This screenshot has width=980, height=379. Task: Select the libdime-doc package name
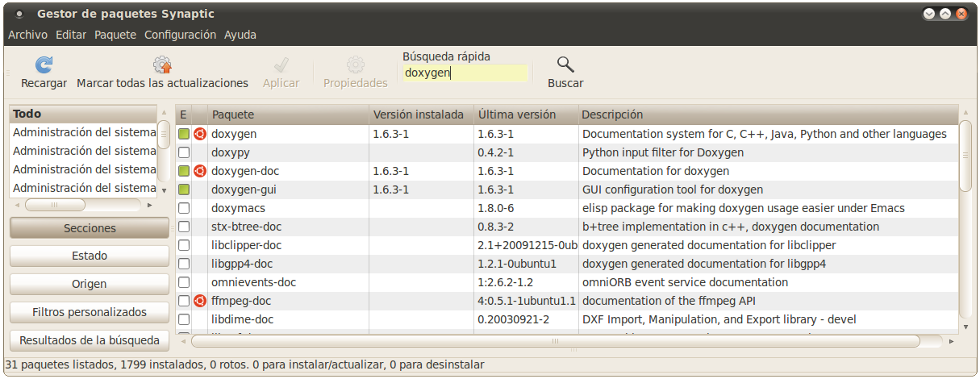click(242, 319)
